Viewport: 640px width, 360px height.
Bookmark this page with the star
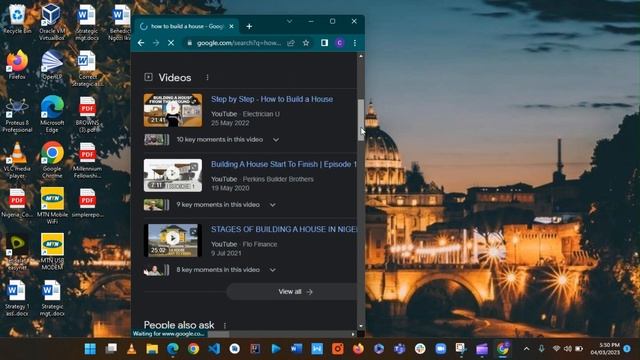click(x=306, y=43)
